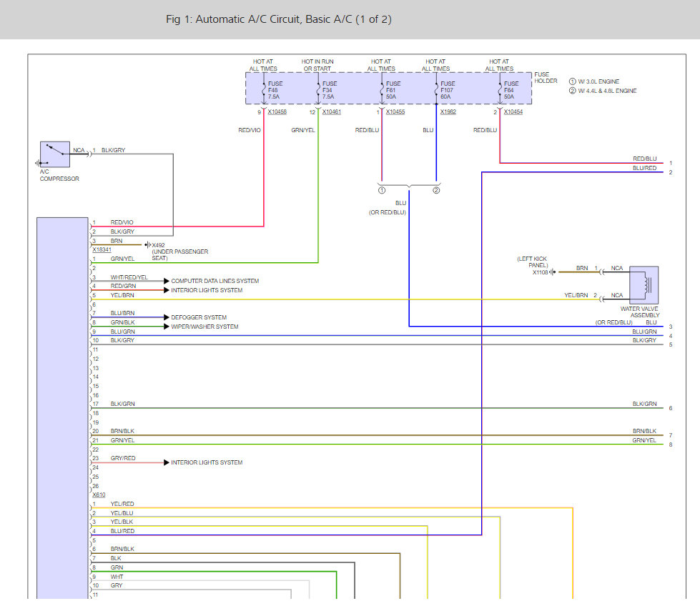The image size is (700, 606).
Task: Click the "HOT IN RUN OR START" heading
Action: click(317, 65)
